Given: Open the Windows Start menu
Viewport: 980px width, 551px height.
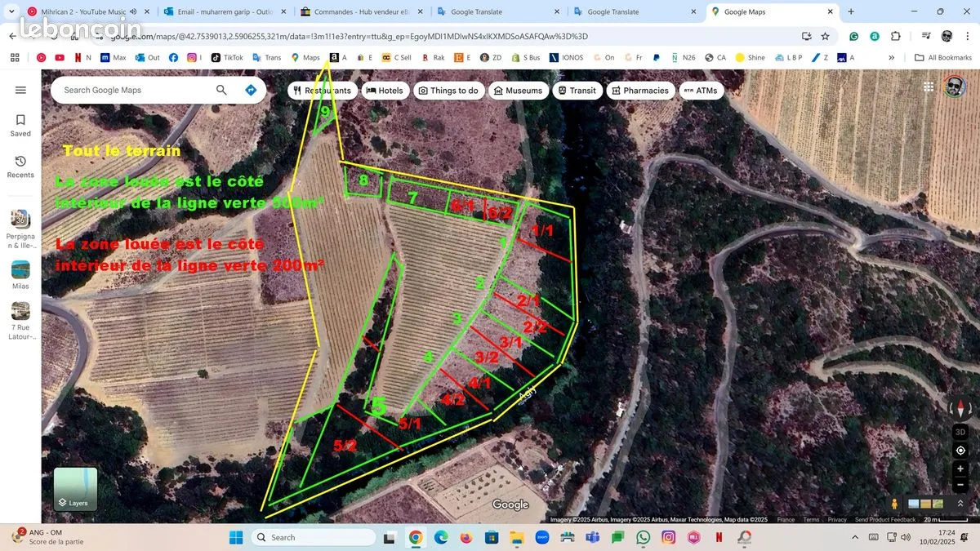Looking at the screenshot, I should pos(235,537).
